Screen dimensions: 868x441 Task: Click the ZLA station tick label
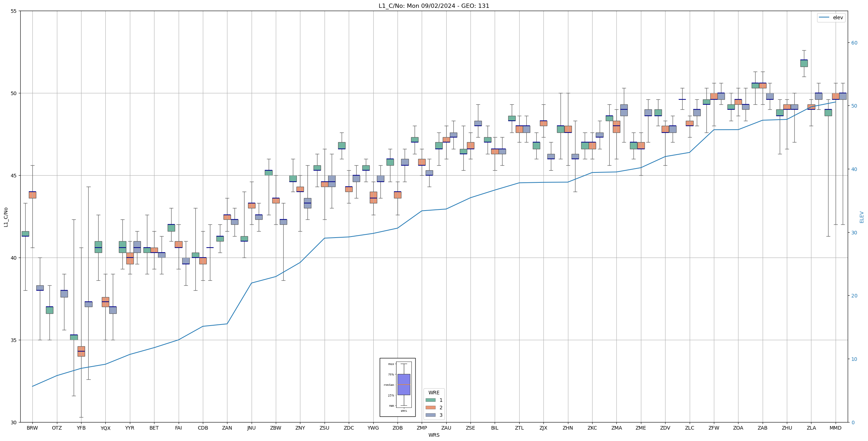(811, 428)
